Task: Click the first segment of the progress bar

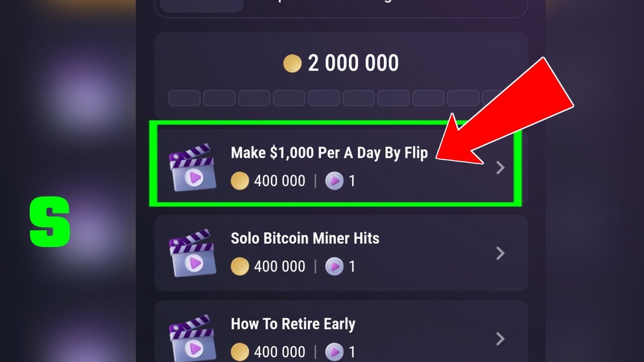Action: 184,98
